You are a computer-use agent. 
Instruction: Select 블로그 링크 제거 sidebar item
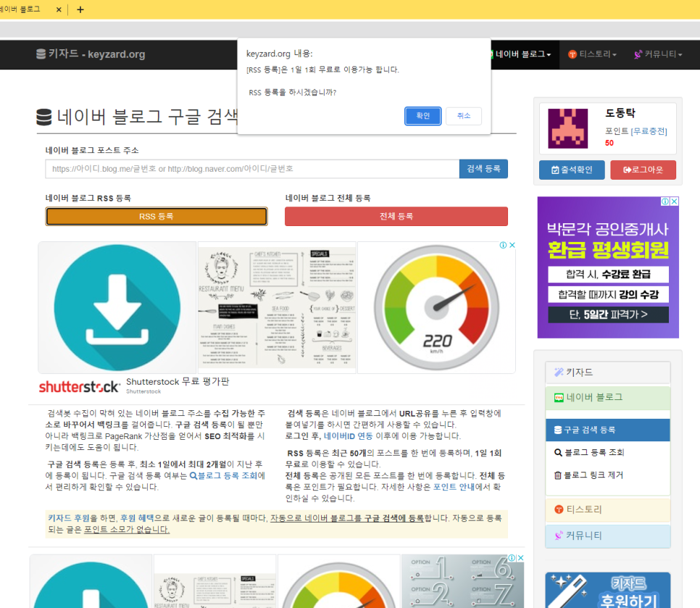coord(607,475)
